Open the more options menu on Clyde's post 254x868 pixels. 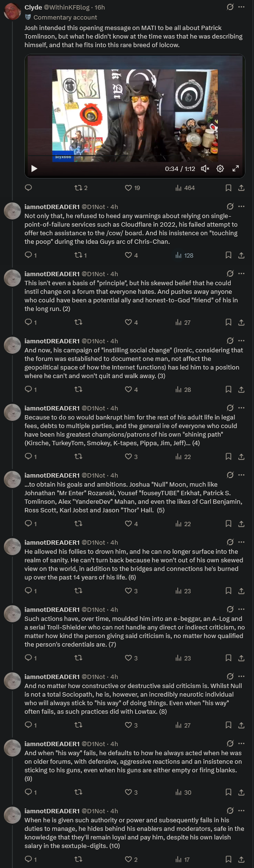click(x=241, y=7)
